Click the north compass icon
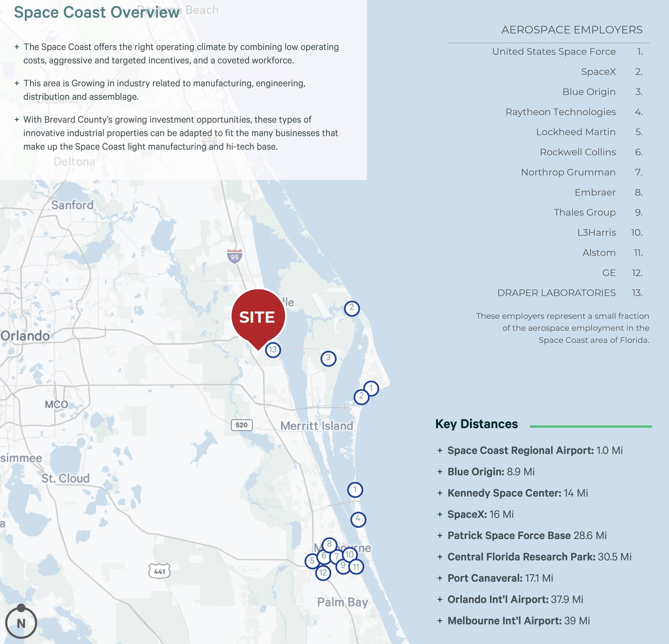The image size is (669, 644). coord(21,623)
